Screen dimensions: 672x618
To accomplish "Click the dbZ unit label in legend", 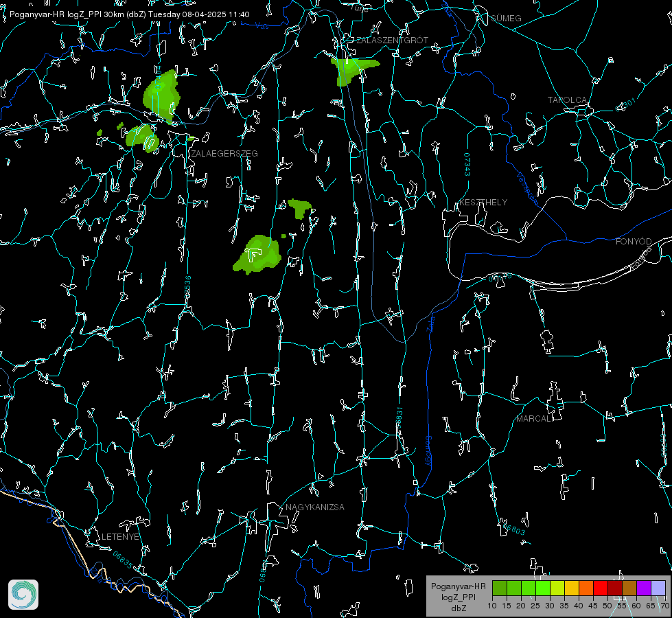I will pyautogui.click(x=458, y=608).
